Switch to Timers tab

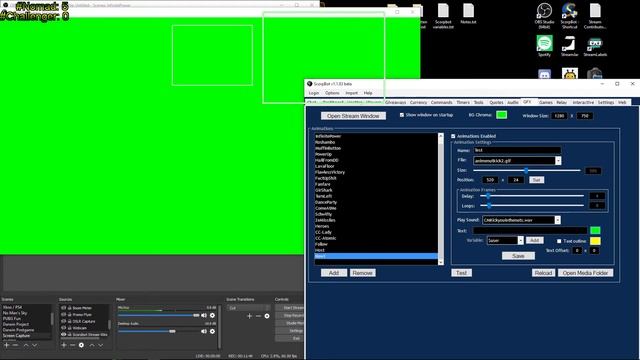pos(463,102)
